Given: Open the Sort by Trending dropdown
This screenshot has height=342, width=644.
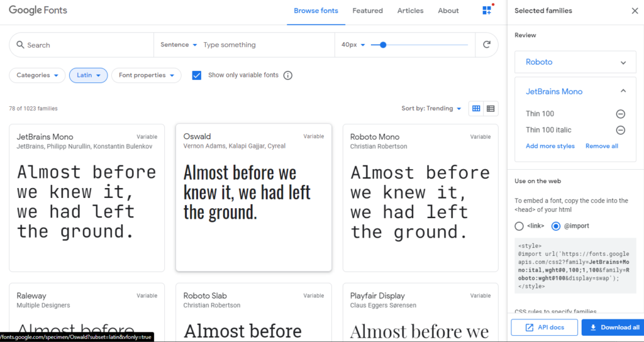Looking at the screenshot, I should click(x=431, y=109).
